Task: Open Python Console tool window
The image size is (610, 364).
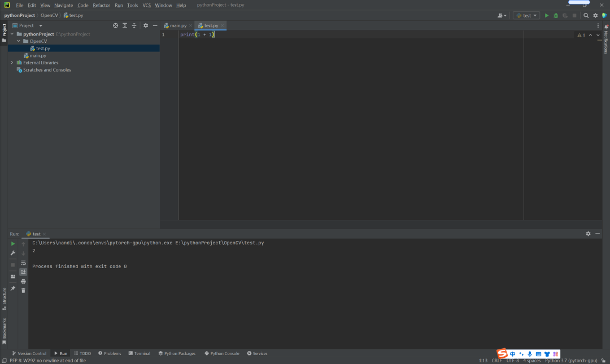Action: coord(222,353)
